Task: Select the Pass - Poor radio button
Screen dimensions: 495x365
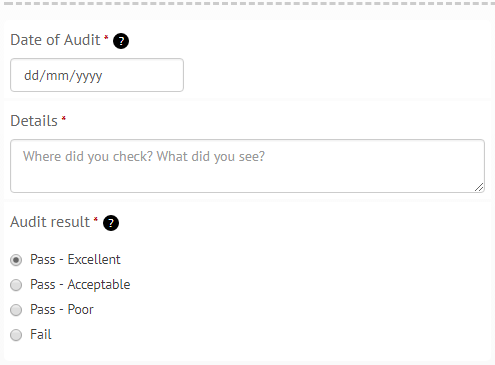Action: (x=16, y=310)
